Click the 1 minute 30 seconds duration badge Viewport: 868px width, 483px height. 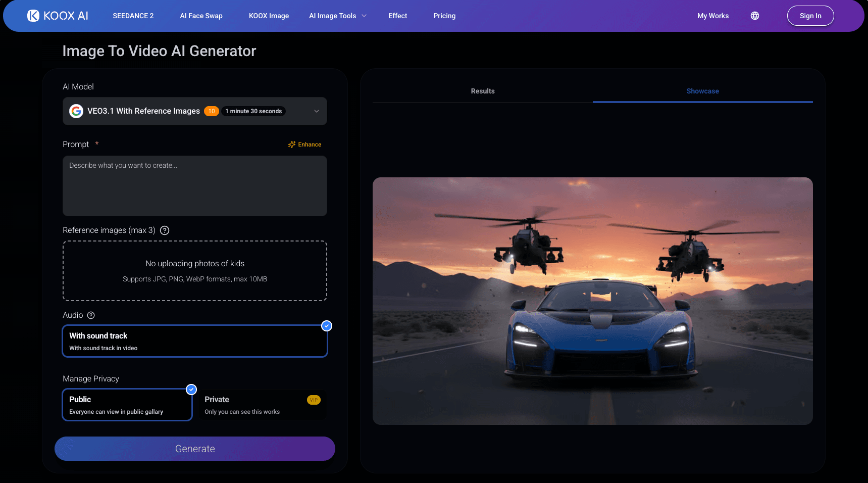[253, 111]
